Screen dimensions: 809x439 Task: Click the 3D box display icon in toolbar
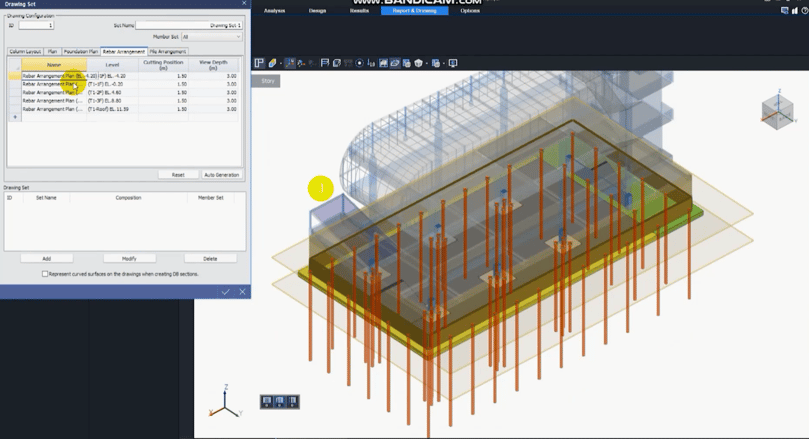[x=419, y=63]
